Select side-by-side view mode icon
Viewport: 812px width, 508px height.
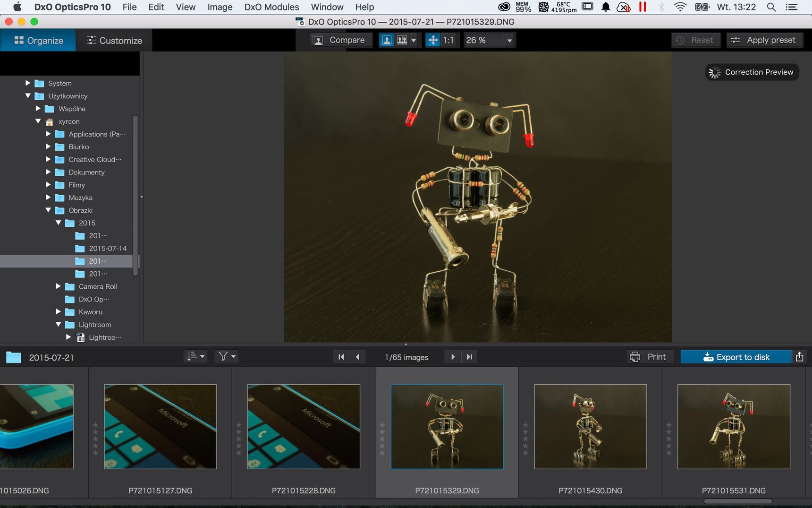(402, 40)
